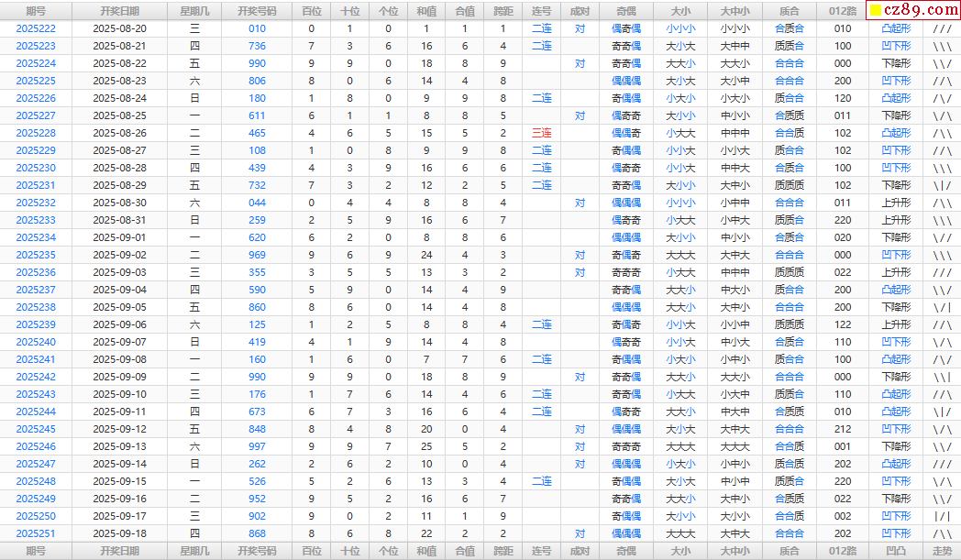The image size is (961, 560).
Task: Select the date 2025-08-31
Action: pyautogui.click(x=119, y=220)
